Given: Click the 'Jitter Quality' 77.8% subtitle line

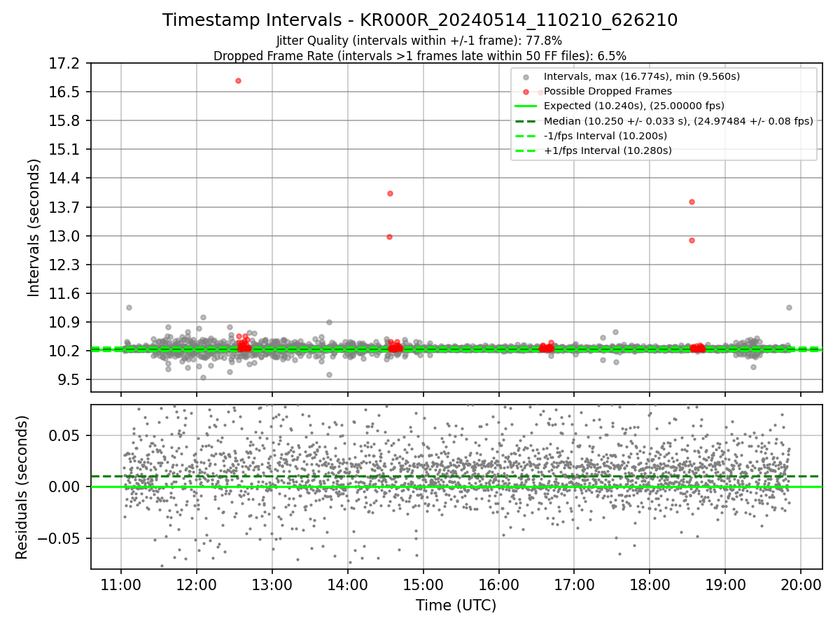Looking at the screenshot, I should pos(419,41).
